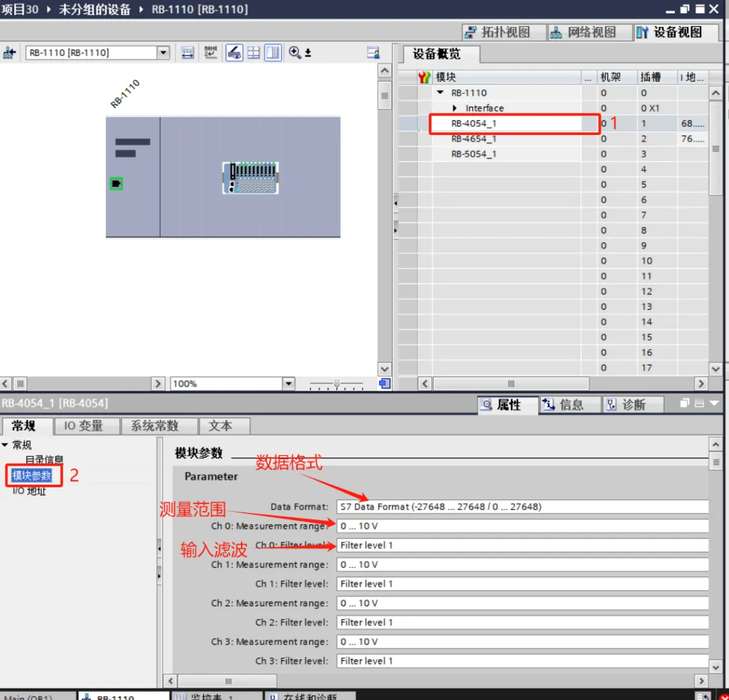Select the rack module thumbnail in device view
This screenshot has width=729, height=700.
coord(250,178)
